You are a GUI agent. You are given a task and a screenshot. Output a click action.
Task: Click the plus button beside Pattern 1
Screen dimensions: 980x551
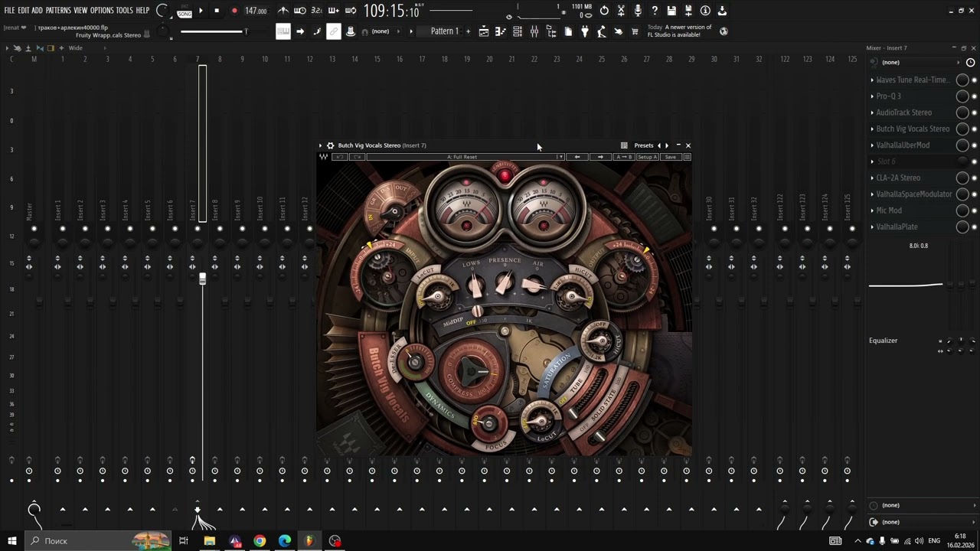click(468, 31)
